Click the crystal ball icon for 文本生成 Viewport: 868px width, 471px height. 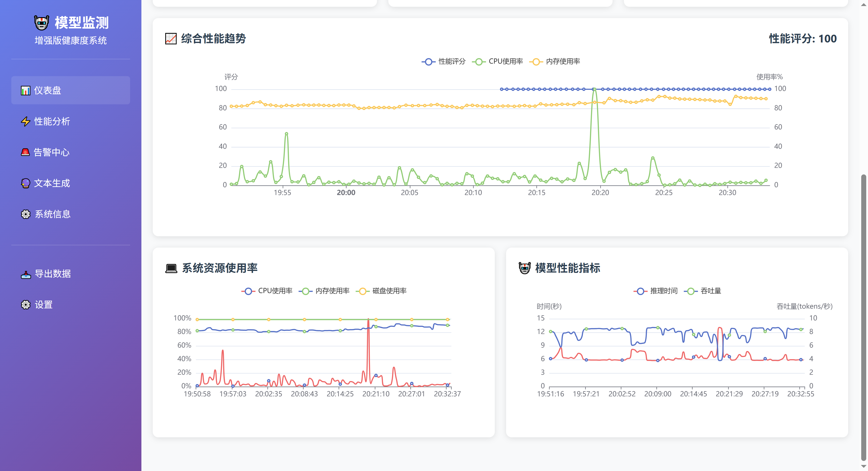(x=26, y=183)
